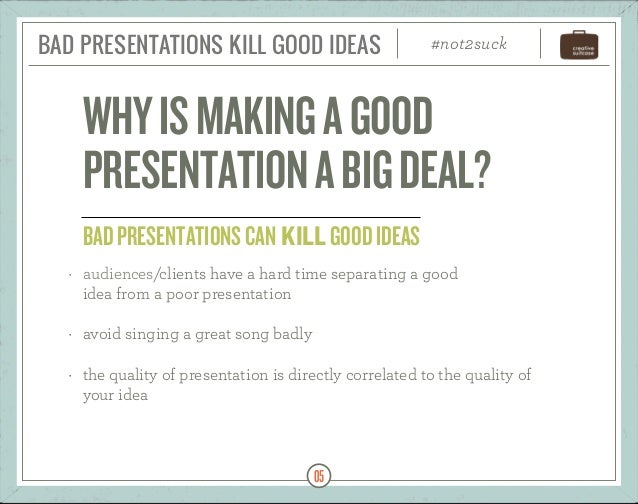The width and height of the screenshot is (638, 504).
Task: Click the Creative Suitcase logo icon
Action: click(579, 45)
